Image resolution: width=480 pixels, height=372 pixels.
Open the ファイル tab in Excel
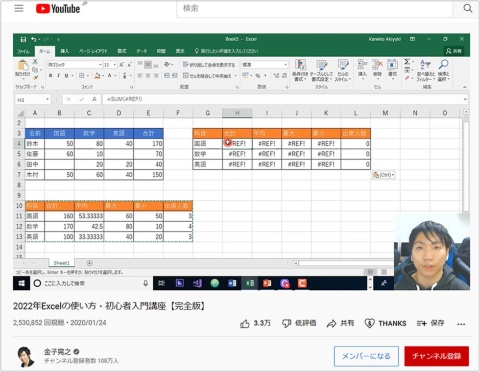pos(23,51)
